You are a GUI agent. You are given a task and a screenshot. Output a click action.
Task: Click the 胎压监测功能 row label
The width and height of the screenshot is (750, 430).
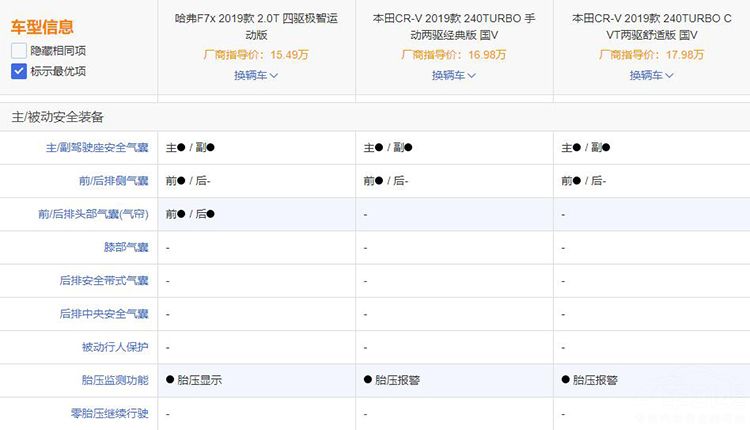point(114,380)
